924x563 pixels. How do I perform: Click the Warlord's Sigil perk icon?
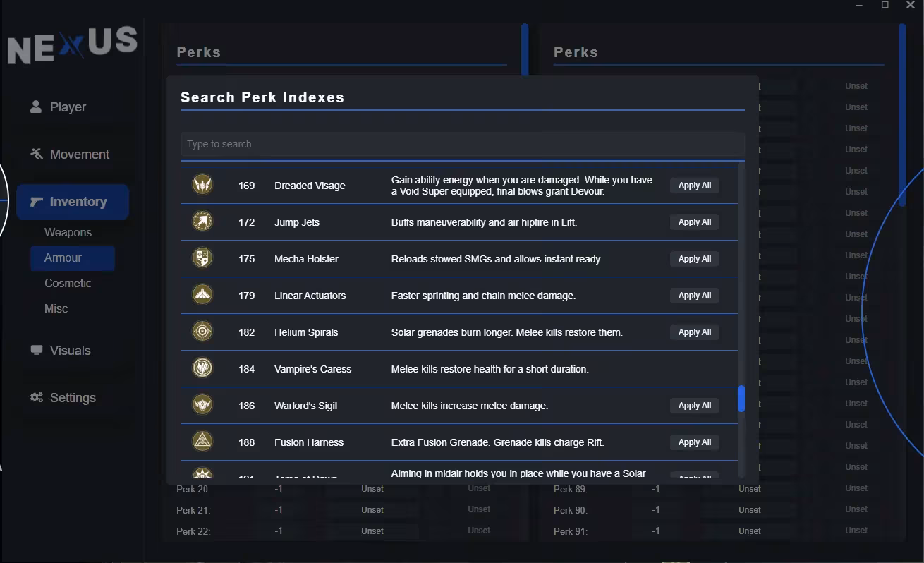pos(202,405)
